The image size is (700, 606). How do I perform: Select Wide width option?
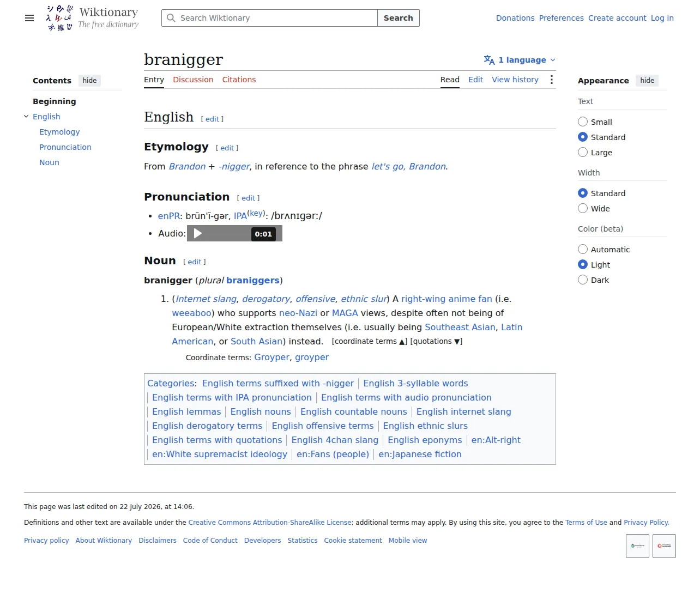click(583, 208)
